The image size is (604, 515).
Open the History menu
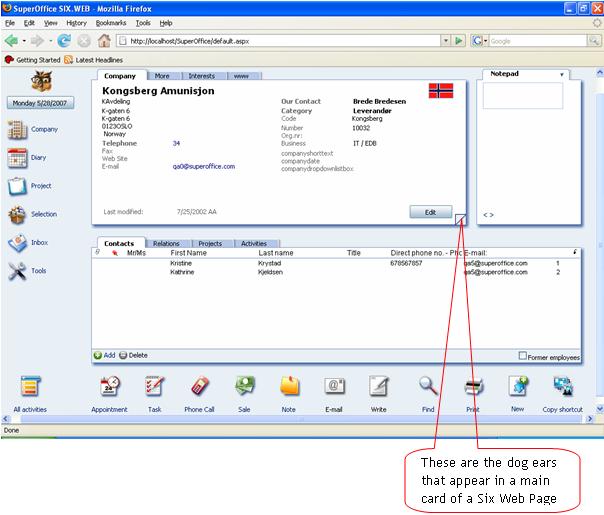point(76,23)
